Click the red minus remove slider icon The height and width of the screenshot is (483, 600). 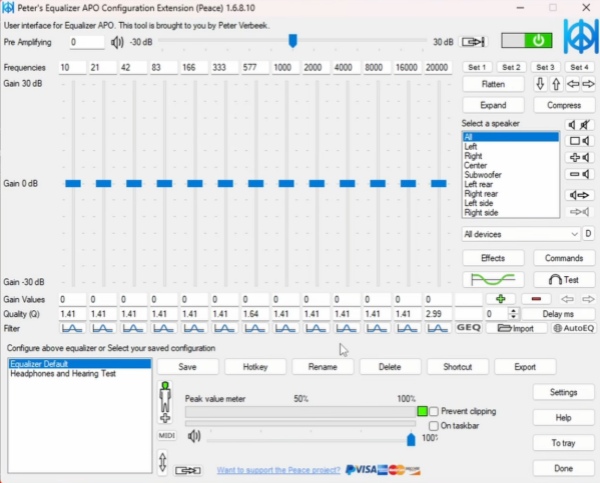536,299
